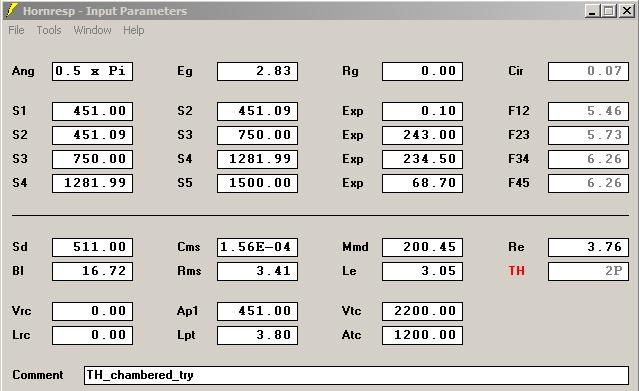Screen dimensions: 639x391
Task: Select the Cms input field
Action: (x=258, y=247)
